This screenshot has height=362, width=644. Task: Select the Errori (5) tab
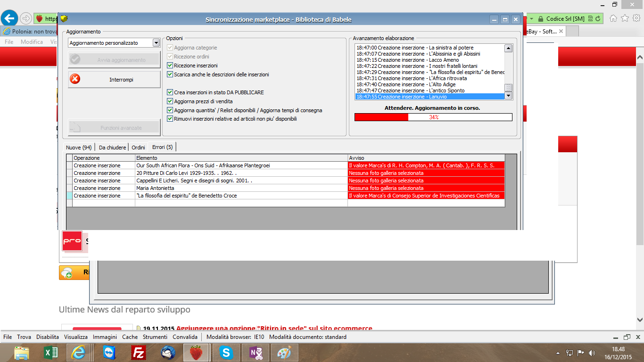coord(162,147)
